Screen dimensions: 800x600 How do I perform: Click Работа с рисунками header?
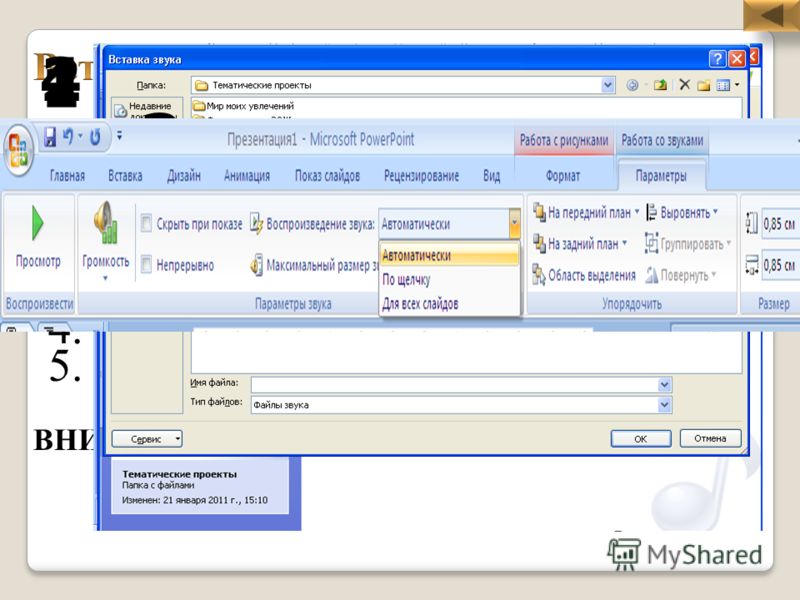click(564, 140)
